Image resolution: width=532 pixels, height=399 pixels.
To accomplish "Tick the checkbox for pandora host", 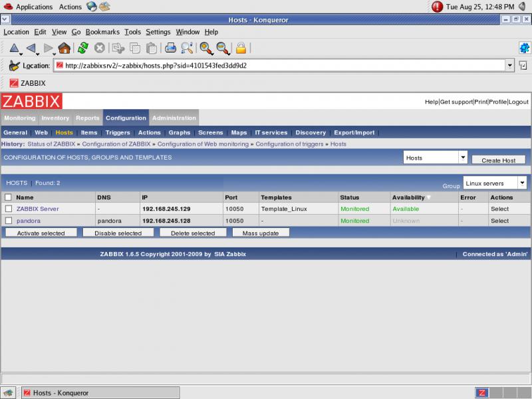I will pyautogui.click(x=9, y=221).
